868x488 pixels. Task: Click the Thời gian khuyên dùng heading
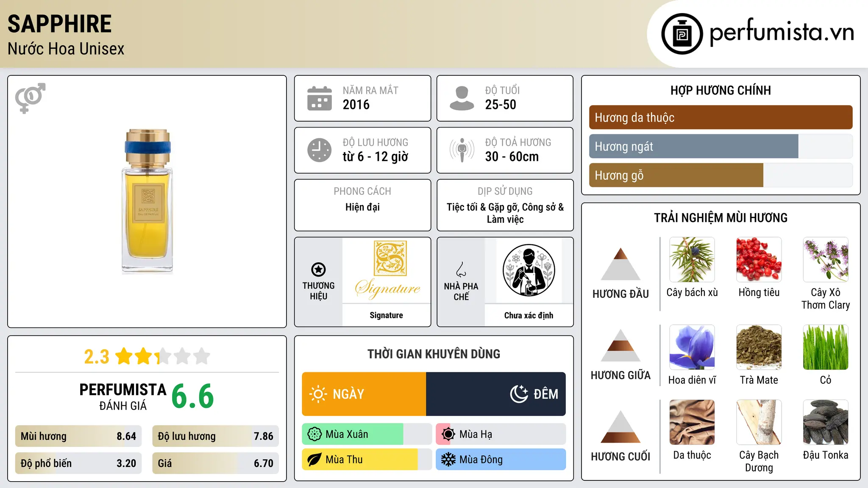[x=434, y=354]
